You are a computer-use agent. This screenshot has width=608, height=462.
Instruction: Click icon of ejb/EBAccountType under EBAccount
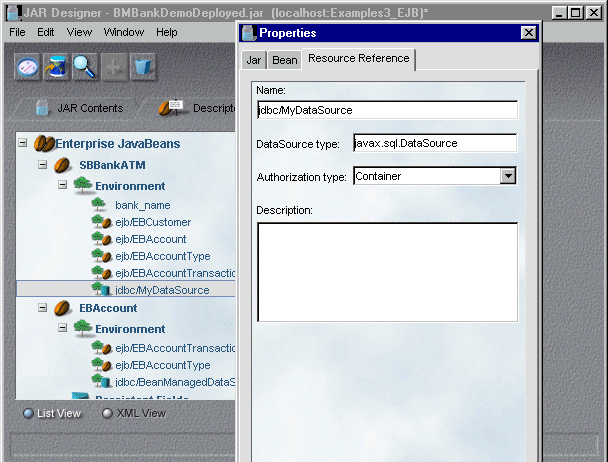[x=102, y=365]
